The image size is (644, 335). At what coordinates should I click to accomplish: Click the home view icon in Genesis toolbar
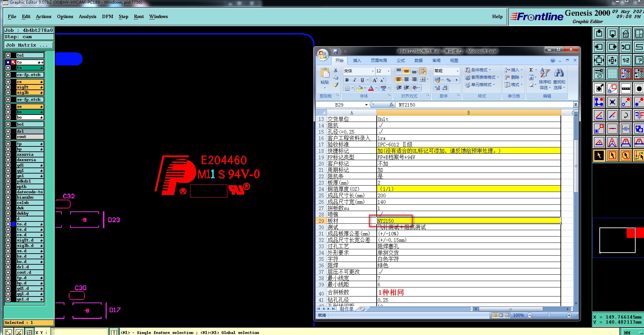(626, 34)
